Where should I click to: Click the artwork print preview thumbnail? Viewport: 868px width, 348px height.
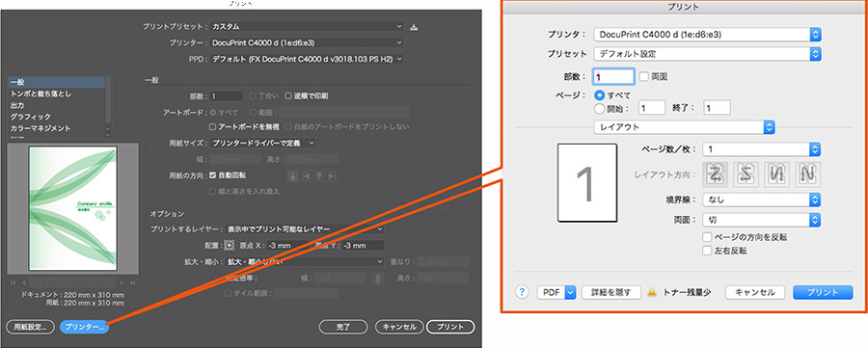pos(73,208)
